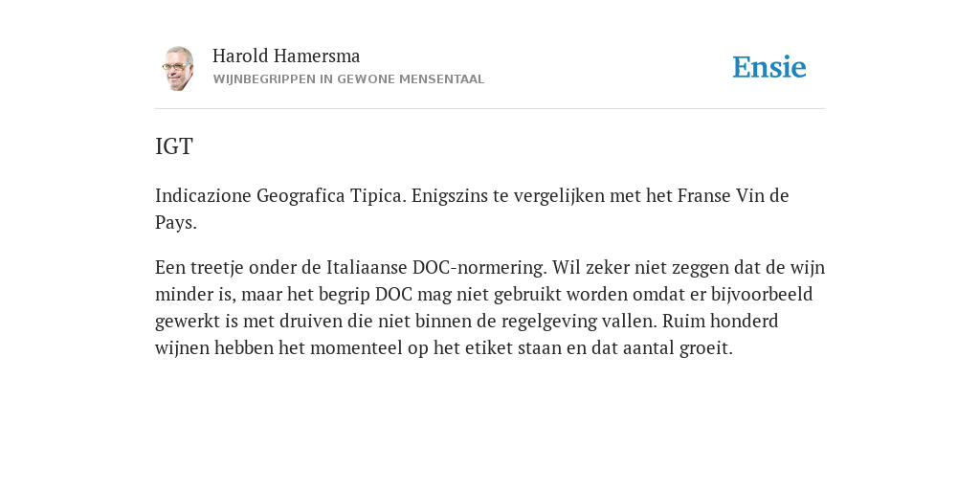Open Wijnbegrippen in gewone mensentaal subtitle
Image resolution: width=980 pixels, height=490 pixels.
coord(348,79)
